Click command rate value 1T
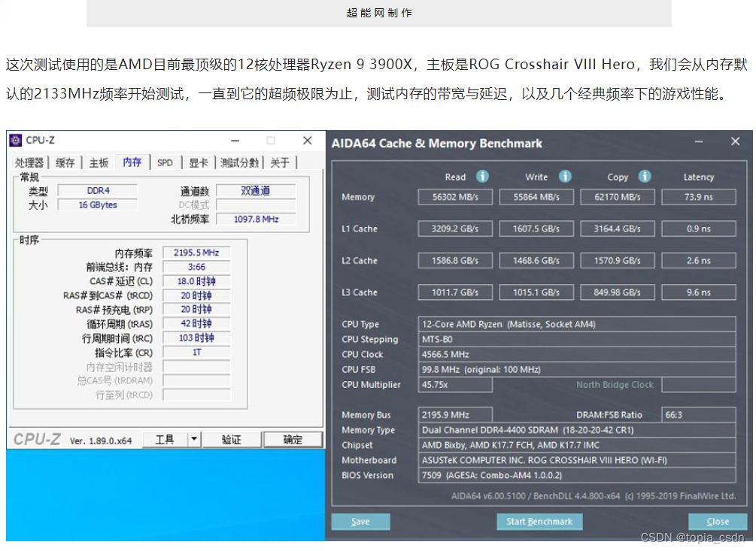This screenshot has height=551, width=756. [196, 353]
